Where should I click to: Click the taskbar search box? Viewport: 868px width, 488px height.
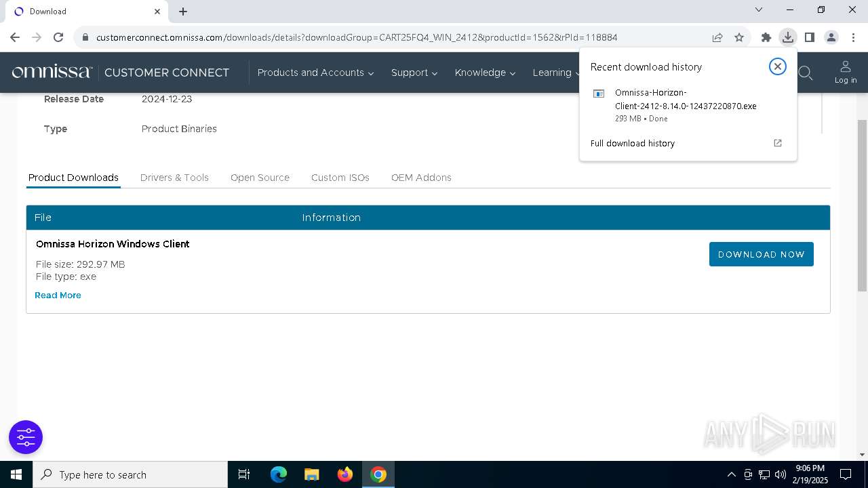tap(130, 474)
